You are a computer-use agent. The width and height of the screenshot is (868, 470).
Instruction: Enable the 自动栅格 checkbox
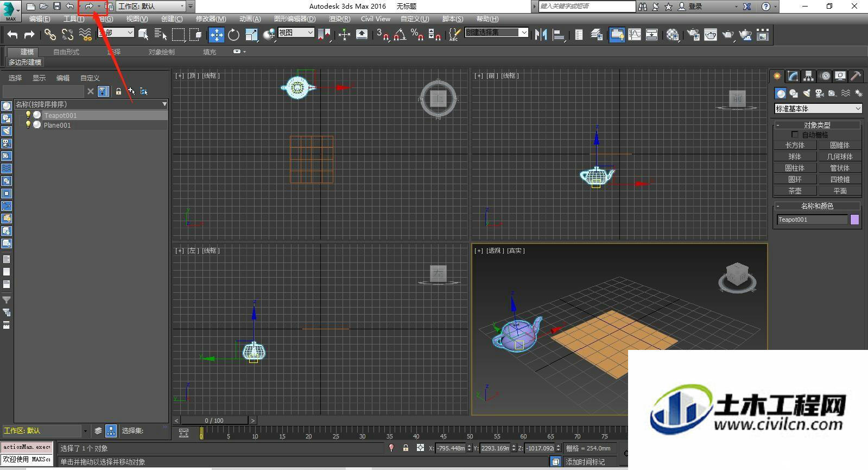[795, 134]
